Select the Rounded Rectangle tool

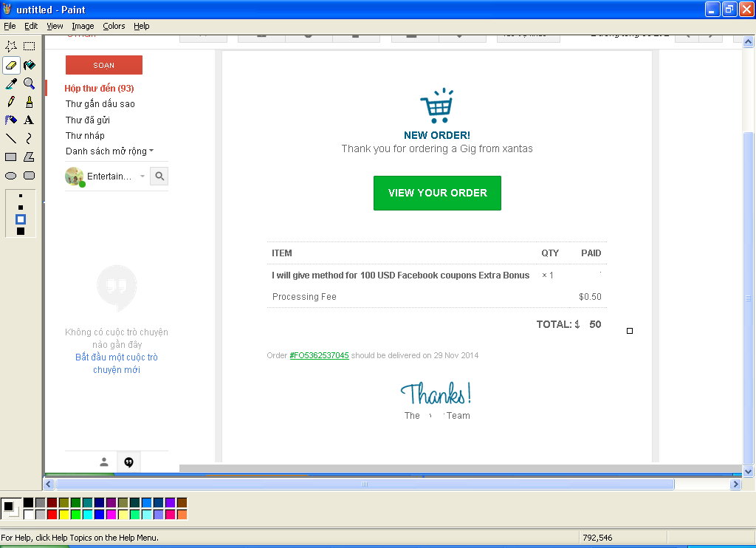30,176
